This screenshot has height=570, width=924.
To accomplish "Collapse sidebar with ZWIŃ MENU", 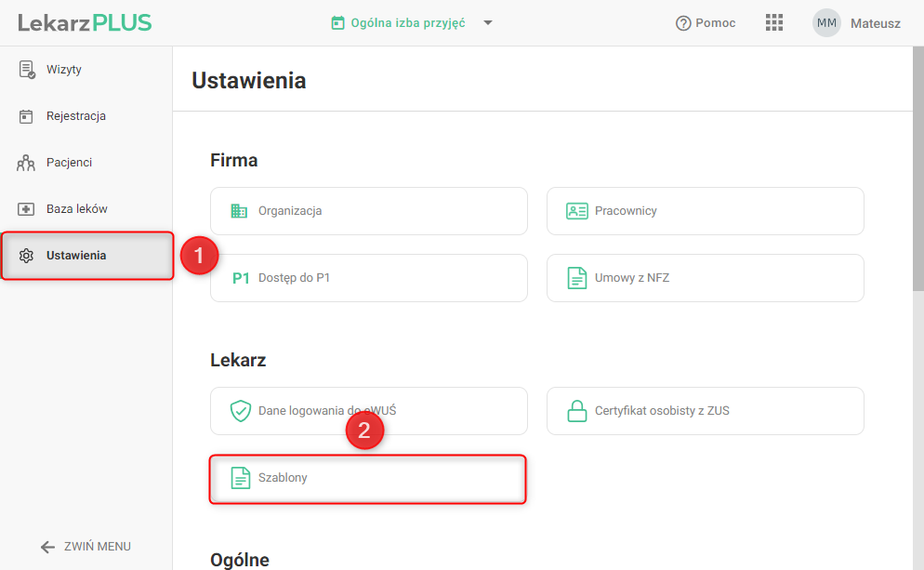I will tap(86, 547).
